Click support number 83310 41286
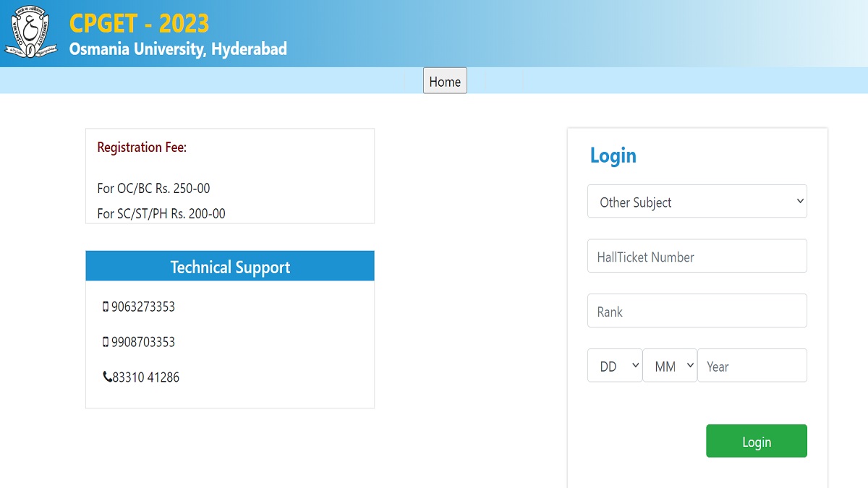The height and width of the screenshot is (488, 868). [145, 377]
